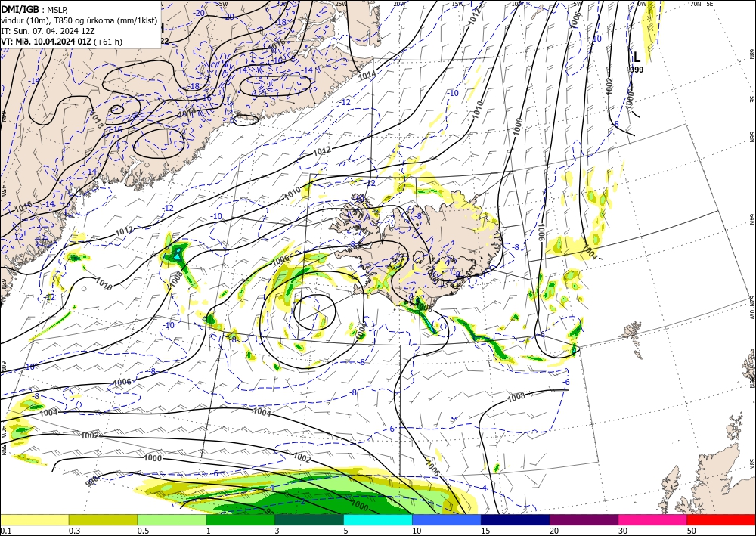Pick the cyan legend swatch between 5 and 10
Viewport: 756px width, 536px height.
(378, 519)
